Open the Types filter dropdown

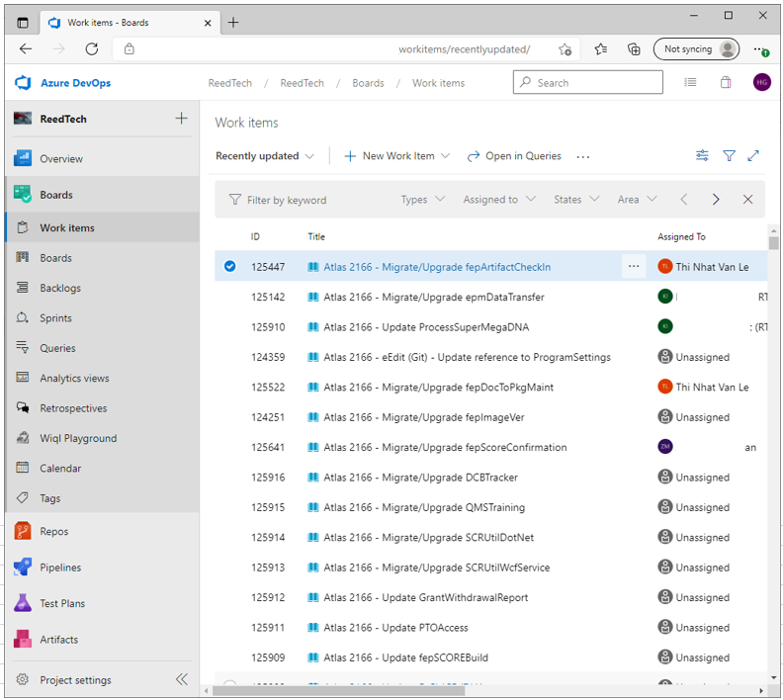pyautogui.click(x=422, y=200)
